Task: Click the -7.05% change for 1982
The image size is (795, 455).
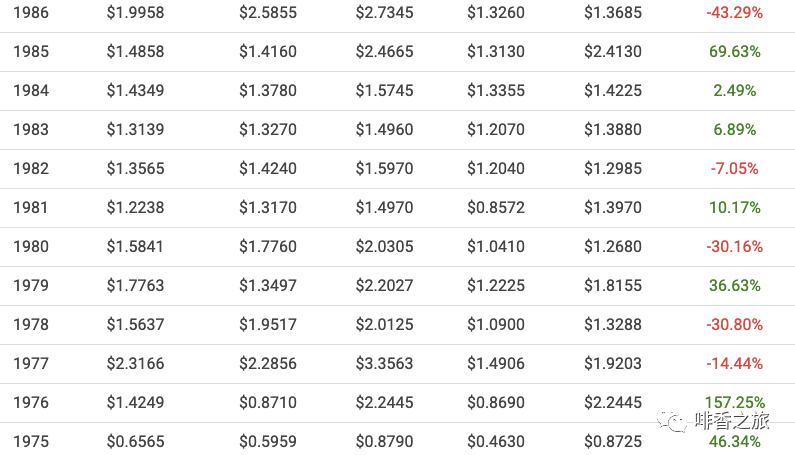Action: pyautogui.click(x=734, y=169)
